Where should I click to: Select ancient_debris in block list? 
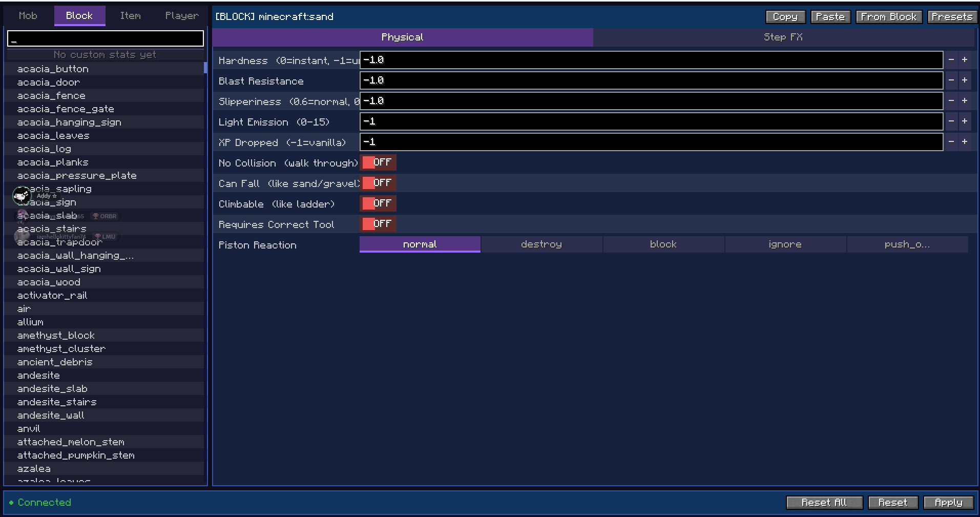click(x=104, y=362)
